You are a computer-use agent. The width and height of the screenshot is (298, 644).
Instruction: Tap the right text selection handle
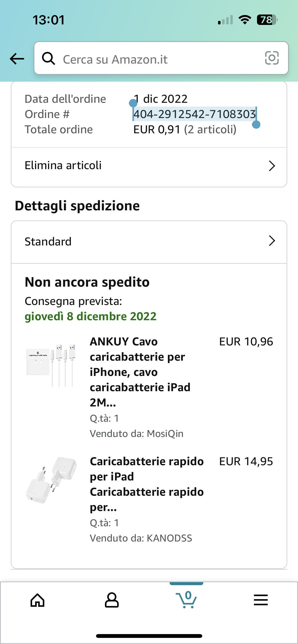click(x=256, y=124)
